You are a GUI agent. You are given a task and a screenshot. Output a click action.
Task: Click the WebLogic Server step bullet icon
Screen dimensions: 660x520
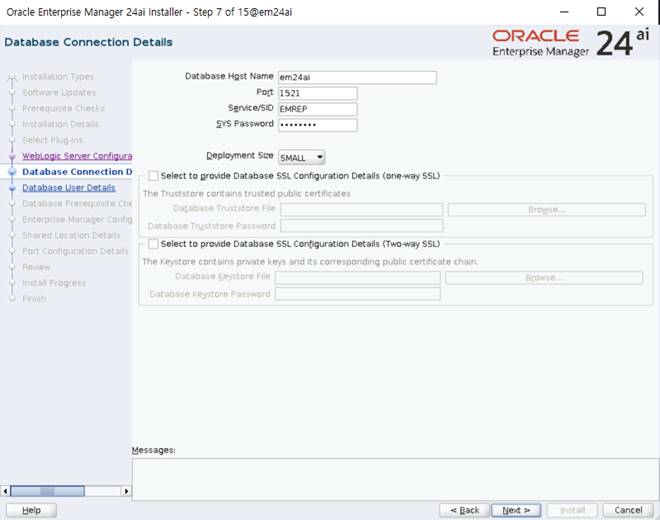[x=12, y=156]
